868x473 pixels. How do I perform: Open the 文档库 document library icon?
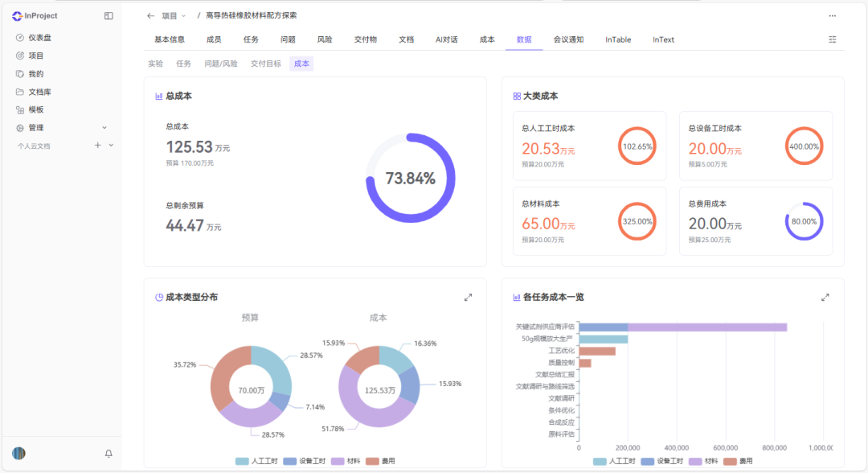click(39, 91)
